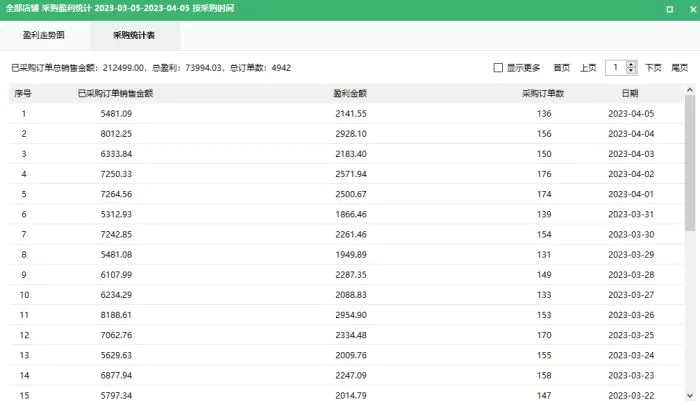Go to 首页 first page
Viewport: 700px width, 409px height.
pos(562,68)
